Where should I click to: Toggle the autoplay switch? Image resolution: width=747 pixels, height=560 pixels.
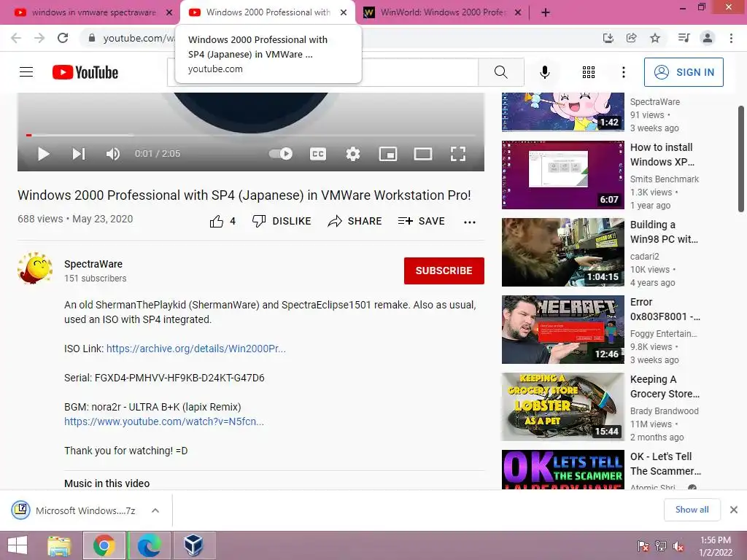click(x=281, y=154)
